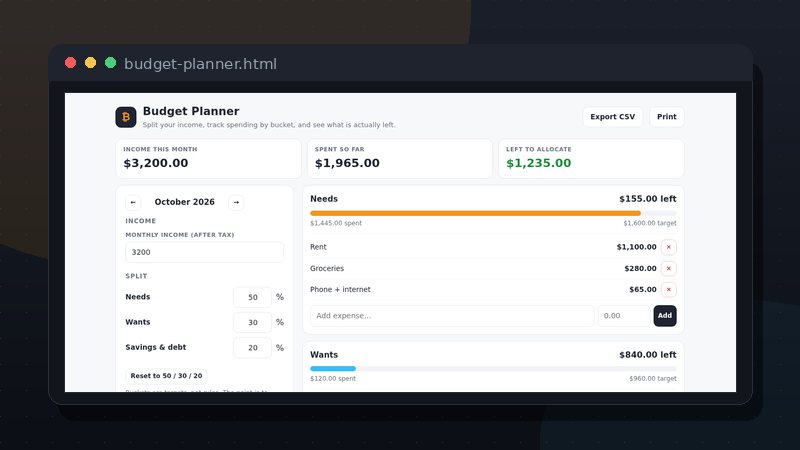Click the green maximize window dot
This screenshot has height=450, width=800.
click(x=110, y=63)
